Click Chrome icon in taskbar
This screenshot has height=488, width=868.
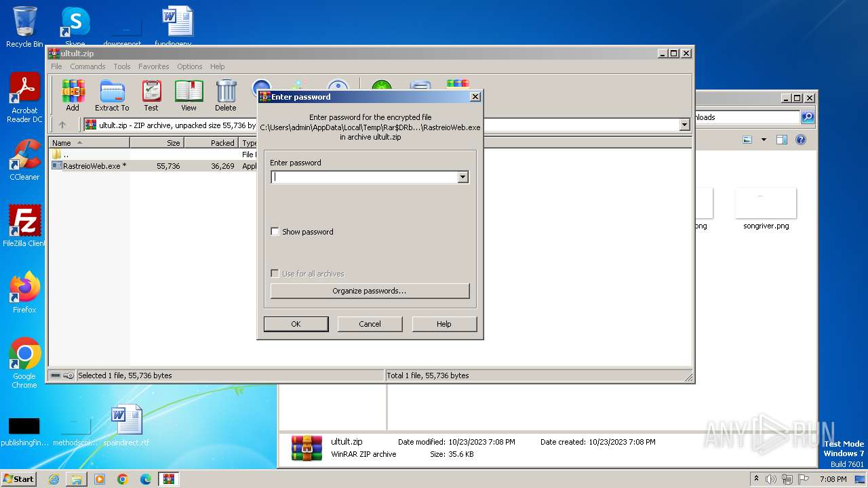tap(123, 479)
